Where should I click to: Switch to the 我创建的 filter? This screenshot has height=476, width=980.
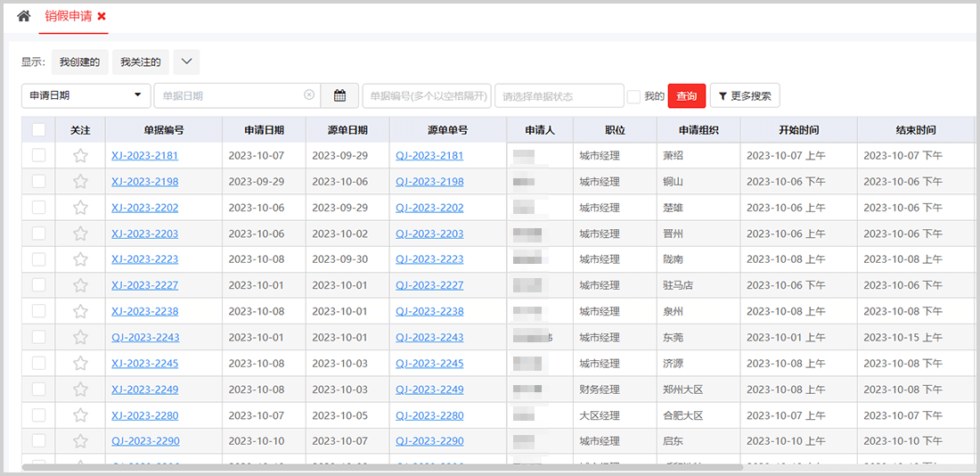[x=79, y=62]
